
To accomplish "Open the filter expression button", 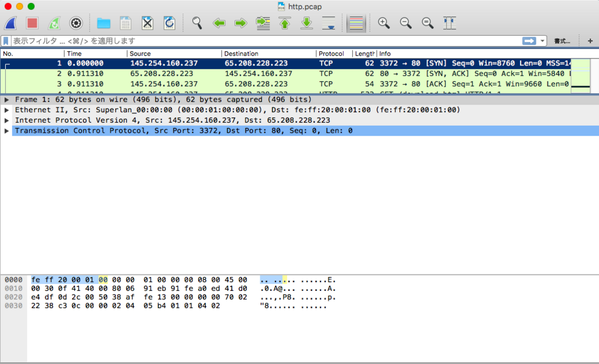I will click(x=562, y=41).
